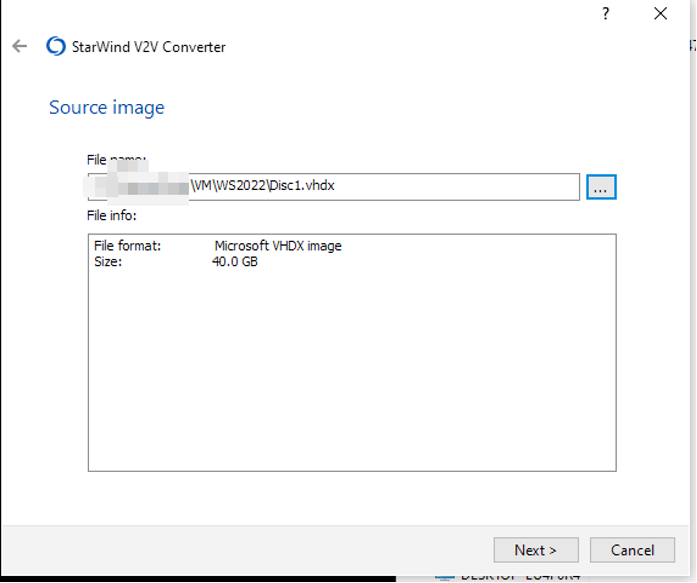The height and width of the screenshot is (583, 697).
Task: Click the 'Source image' heading
Action: (x=107, y=108)
